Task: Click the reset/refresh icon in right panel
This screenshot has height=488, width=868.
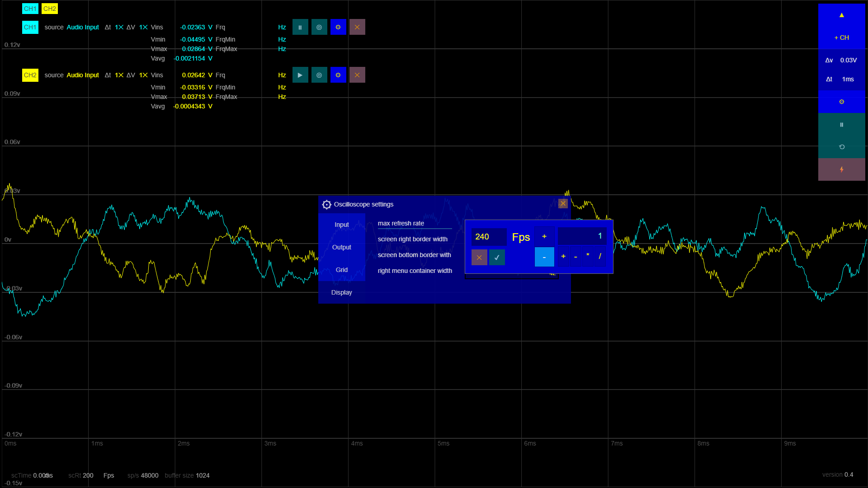Action: [841, 147]
